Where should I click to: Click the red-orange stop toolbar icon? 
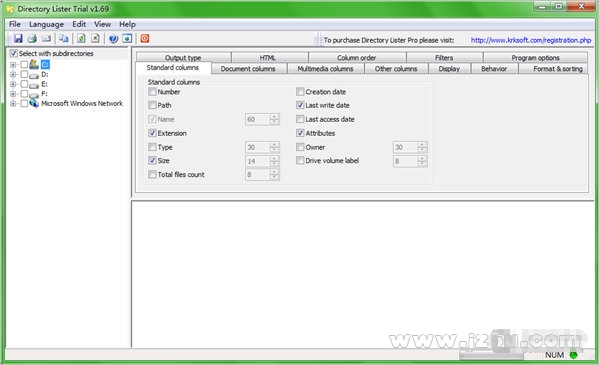pyautogui.click(x=145, y=39)
